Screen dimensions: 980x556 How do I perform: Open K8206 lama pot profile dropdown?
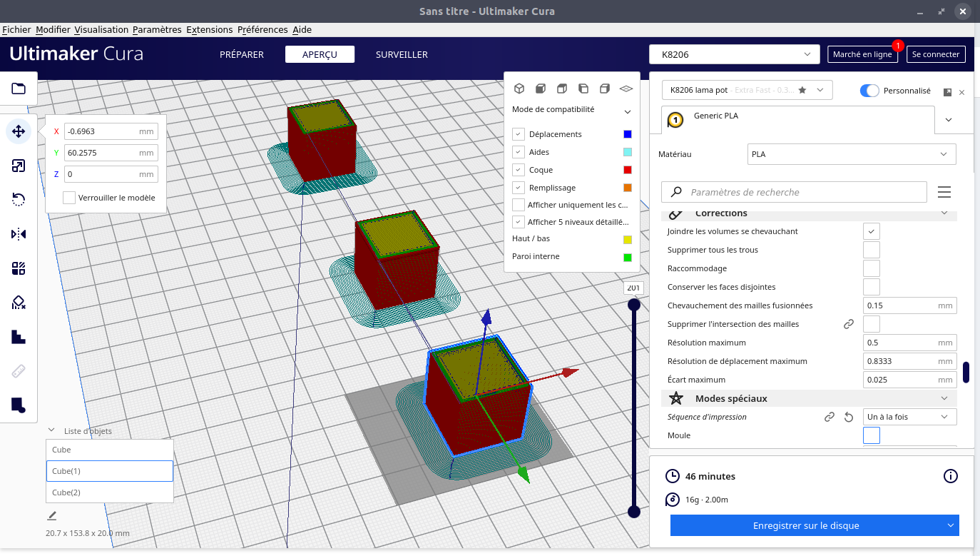747,90
